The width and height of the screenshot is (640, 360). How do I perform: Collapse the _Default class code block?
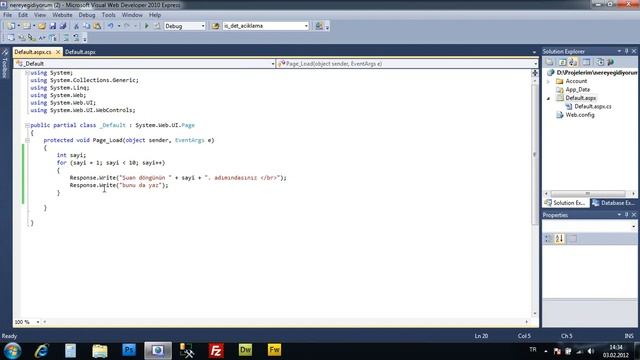click(x=27, y=125)
